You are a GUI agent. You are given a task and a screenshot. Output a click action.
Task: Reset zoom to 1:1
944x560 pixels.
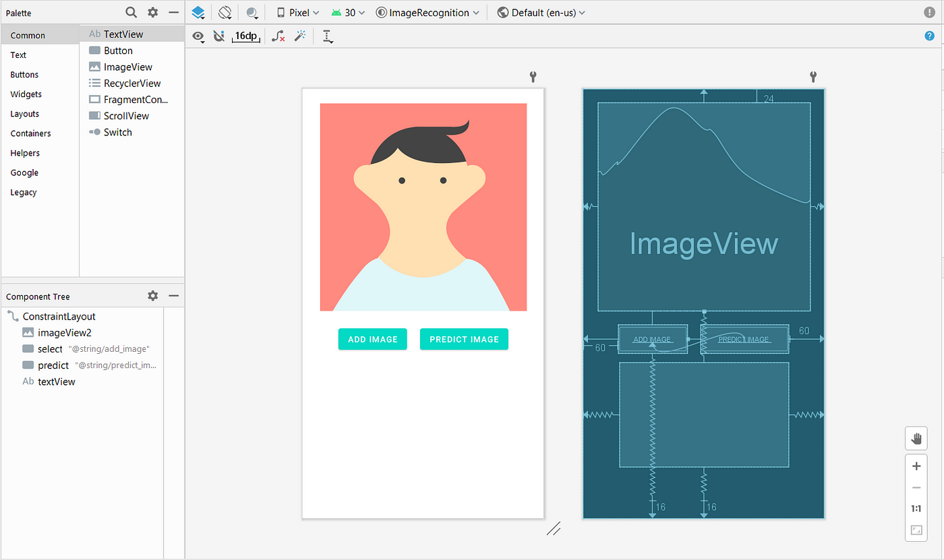click(x=916, y=509)
